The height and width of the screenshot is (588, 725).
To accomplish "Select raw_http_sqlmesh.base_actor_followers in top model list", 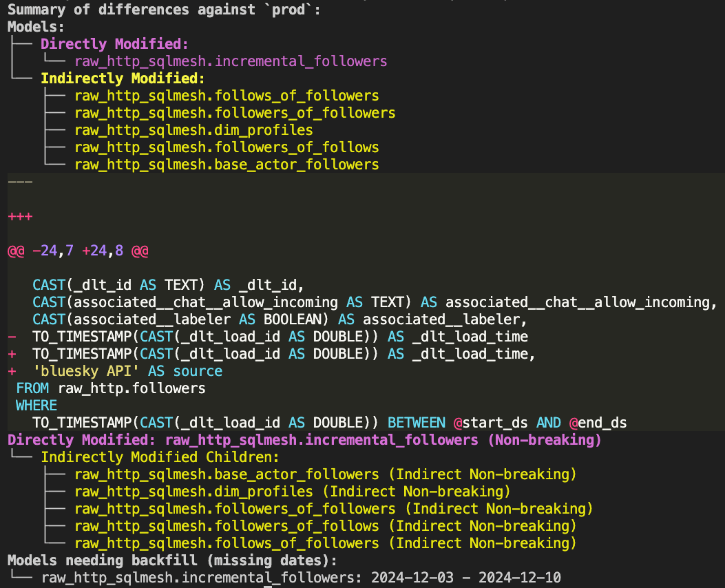I will 227,164.
